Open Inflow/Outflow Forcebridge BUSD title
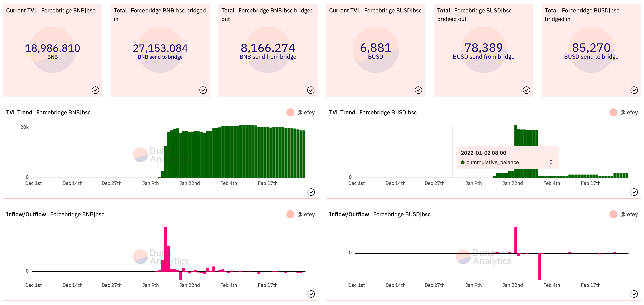Viewport: 644px width, 305px height. tap(349, 214)
